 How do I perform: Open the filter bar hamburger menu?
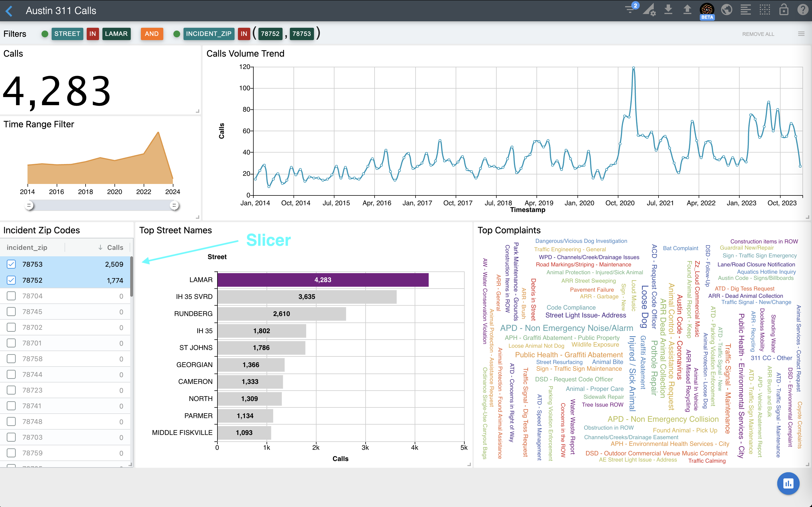(x=801, y=34)
